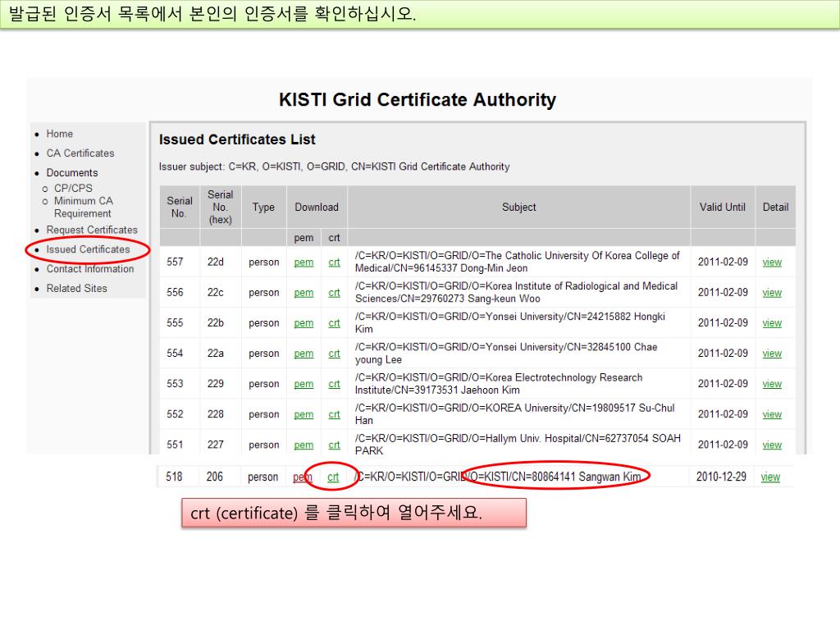Download pem for serial 557
840x630 pixels.
[x=304, y=262]
